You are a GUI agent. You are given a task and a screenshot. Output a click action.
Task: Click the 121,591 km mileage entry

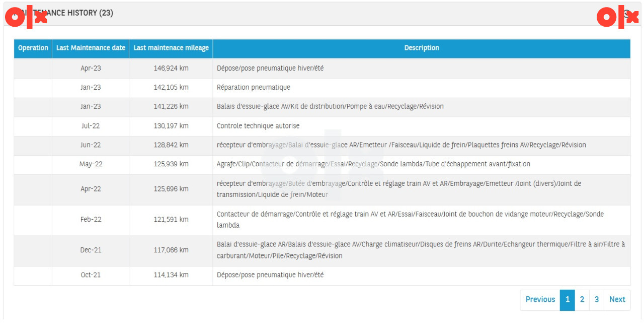click(171, 220)
